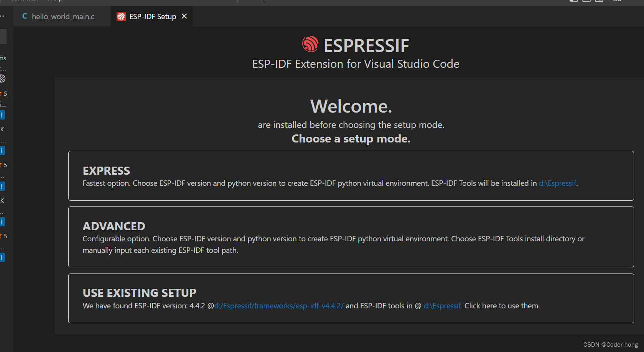This screenshot has height=352, width=644.
Task: Open the sidebar's ellipsis more-actions menu
Action: (2, 16)
